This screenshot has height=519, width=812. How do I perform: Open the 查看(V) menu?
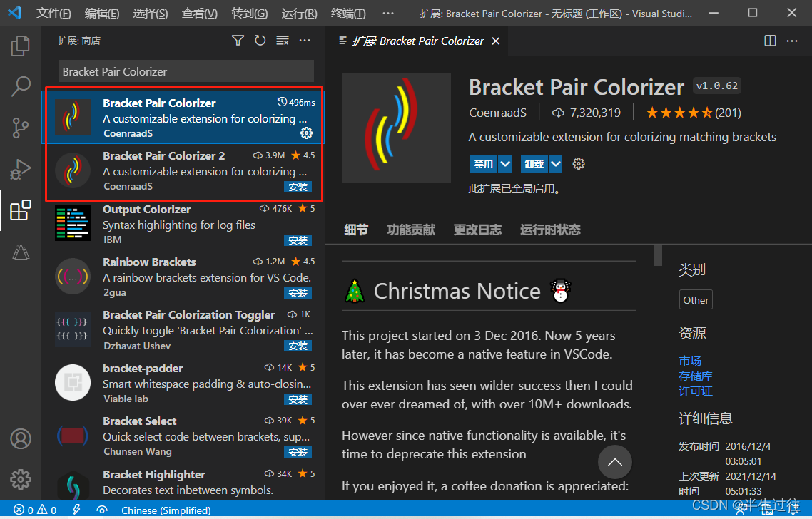coord(199,14)
